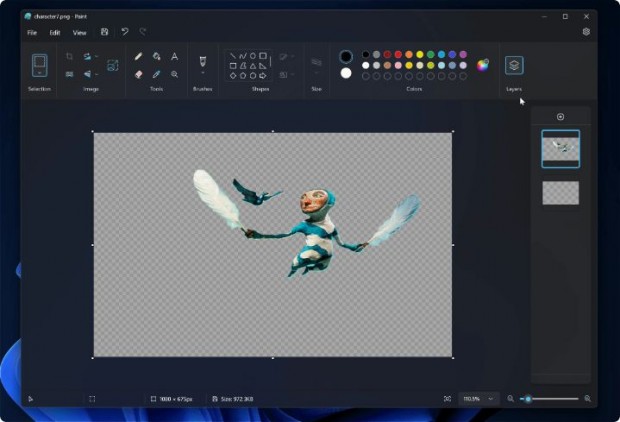Pick the Polygon shape
The image size is (620, 422).
[243, 66]
